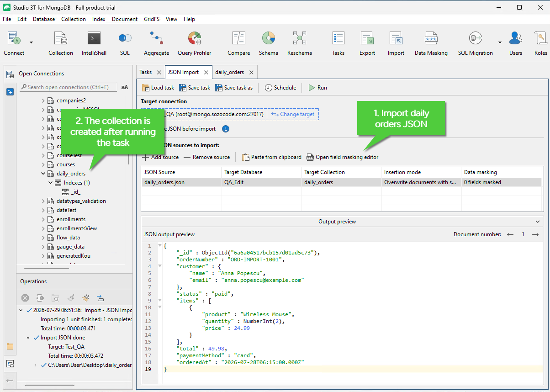Open the Reschema tool

pyautogui.click(x=300, y=43)
